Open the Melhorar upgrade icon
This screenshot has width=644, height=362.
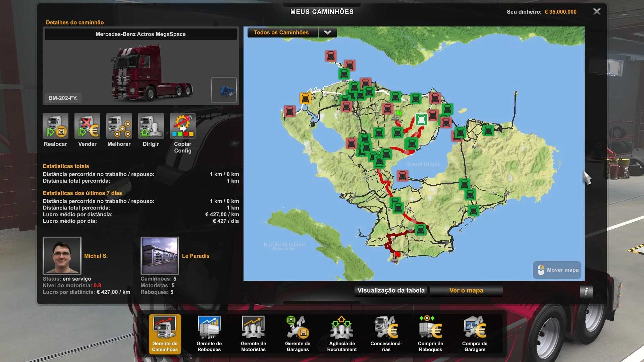[x=119, y=126]
